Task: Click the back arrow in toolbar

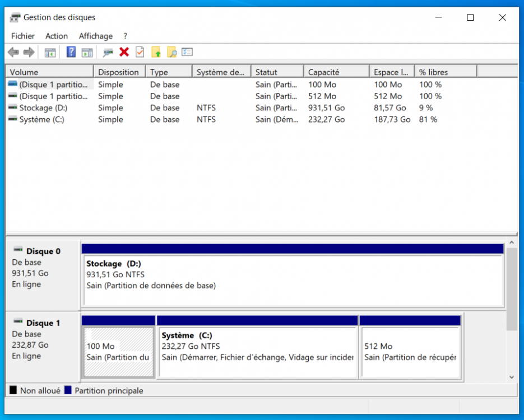Action: click(x=13, y=52)
